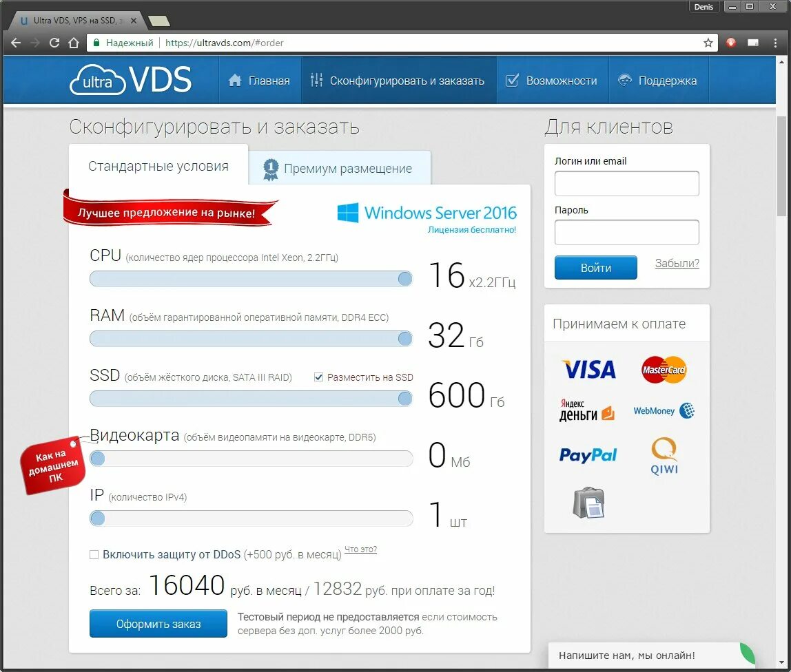Click the browser home icon
Viewport: 791px width, 672px height.
point(74,43)
